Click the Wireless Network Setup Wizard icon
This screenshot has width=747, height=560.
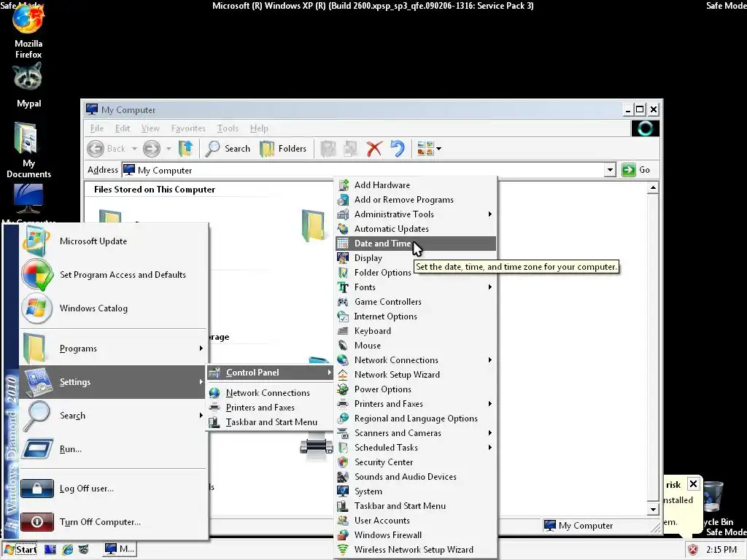[343, 550]
